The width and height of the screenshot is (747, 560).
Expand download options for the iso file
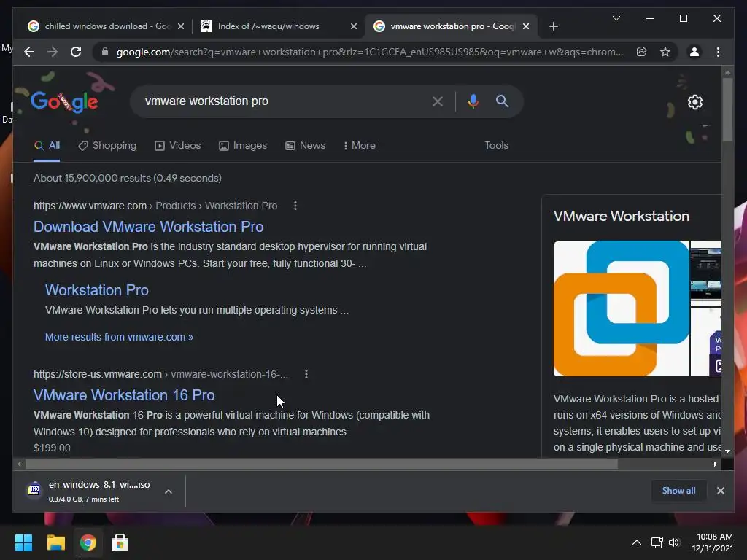click(x=169, y=491)
